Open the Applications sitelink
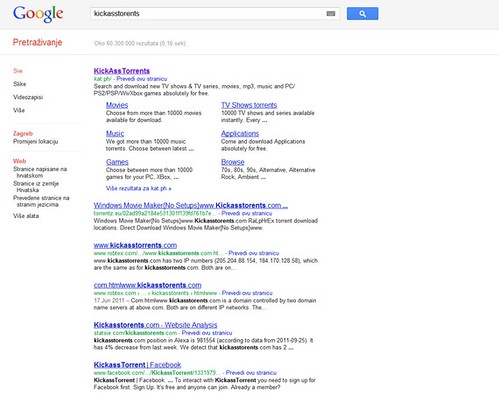The width and height of the screenshot is (499, 396). click(x=240, y=133)
